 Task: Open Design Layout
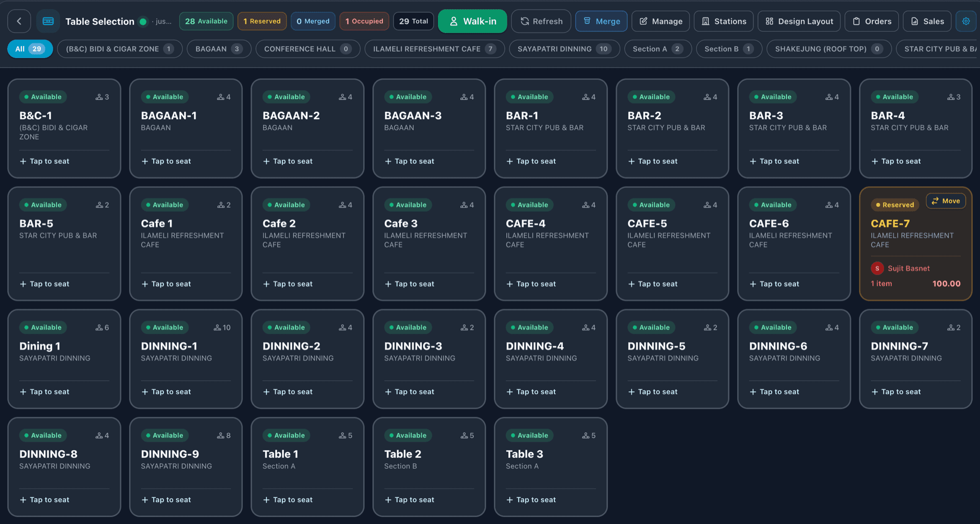(x=799, y=21)
